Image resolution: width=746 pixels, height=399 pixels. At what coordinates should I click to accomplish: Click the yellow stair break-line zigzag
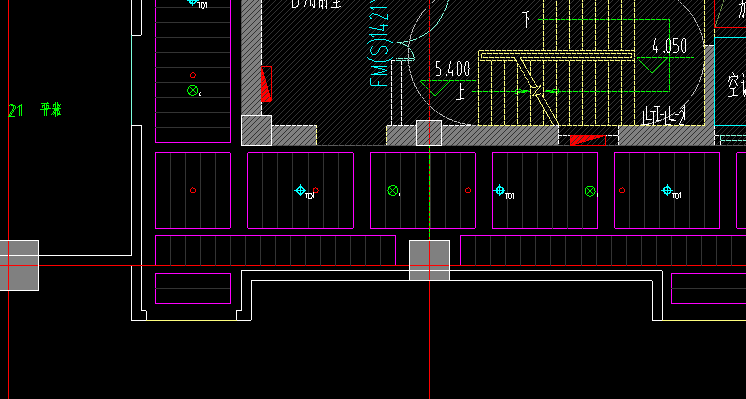tap(536, 89)
